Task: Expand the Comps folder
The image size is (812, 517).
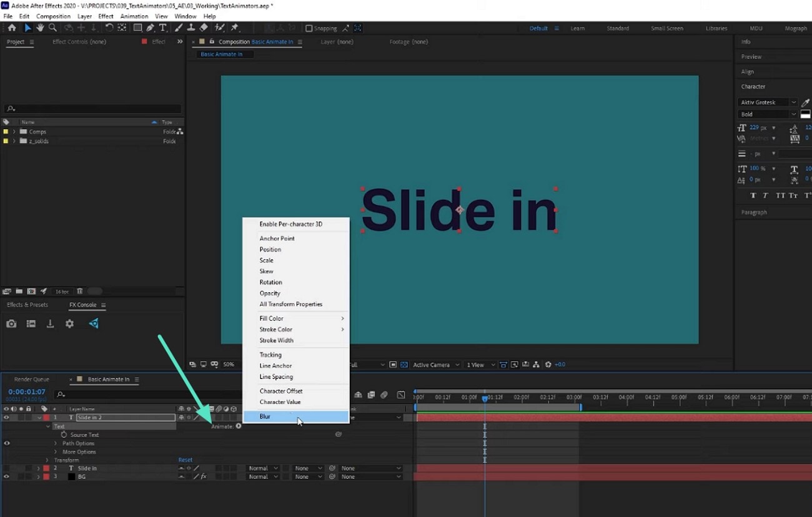Action: click(x=14, y=132)
